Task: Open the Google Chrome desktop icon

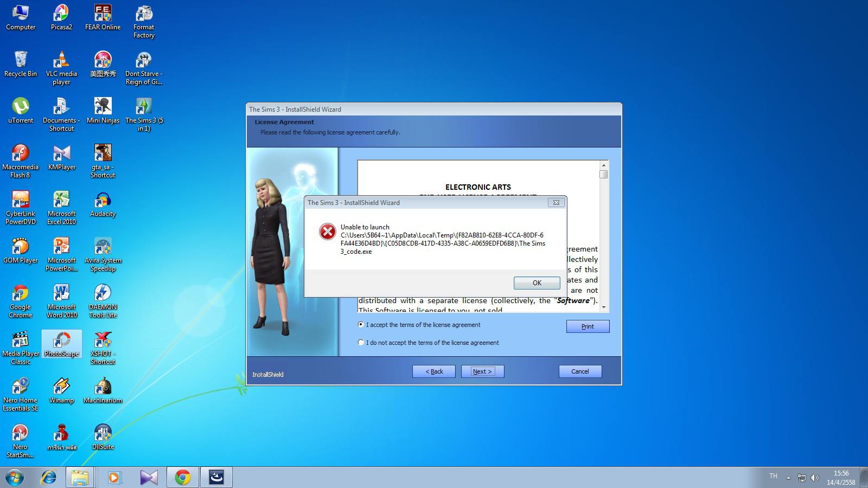Action: [21, 301]
